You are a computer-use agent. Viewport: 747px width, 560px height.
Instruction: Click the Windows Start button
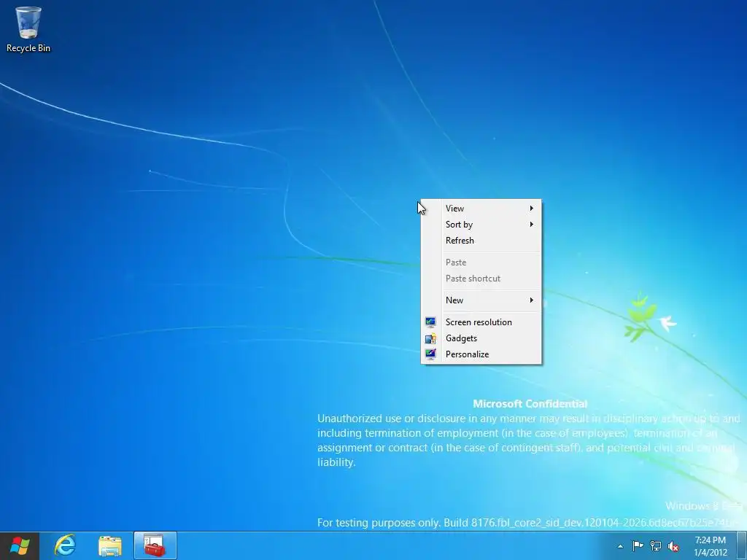20,545
